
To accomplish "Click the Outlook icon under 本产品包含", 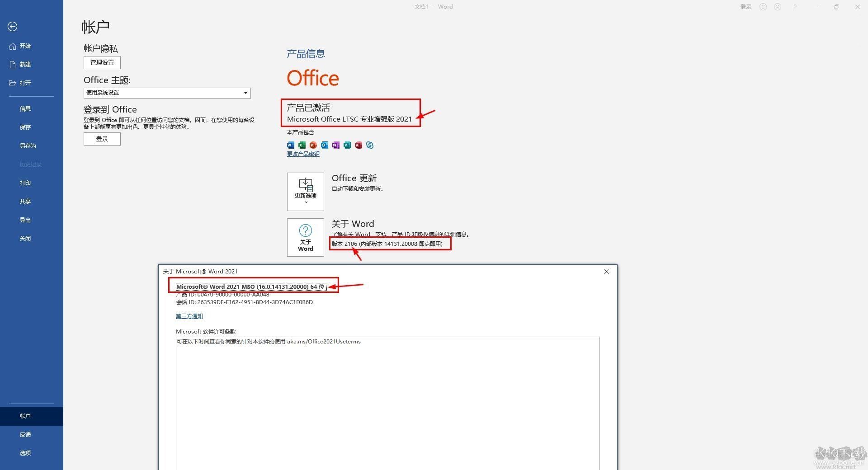I will coord(324,145).
